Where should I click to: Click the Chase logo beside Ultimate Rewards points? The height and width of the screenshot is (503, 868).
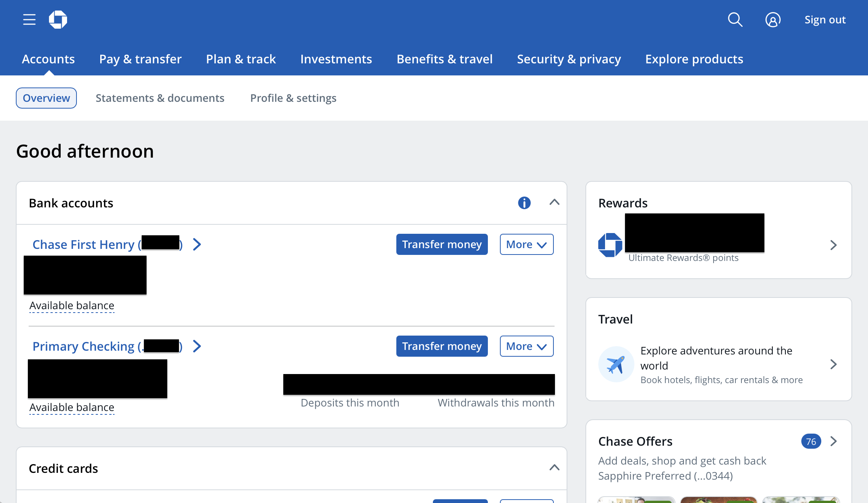tap(610, 245)
